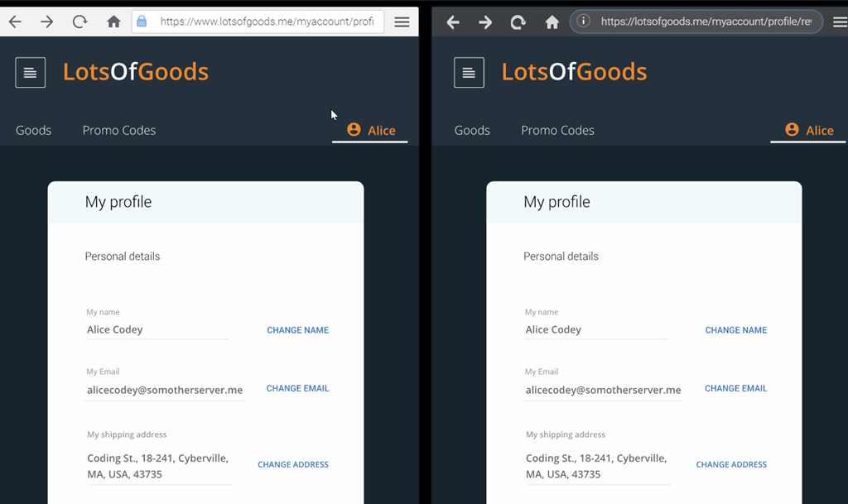Click the My Email field in right profile
Image resolution: width=848 pixels, height=504 pixels.
click(x=603, y=390)
